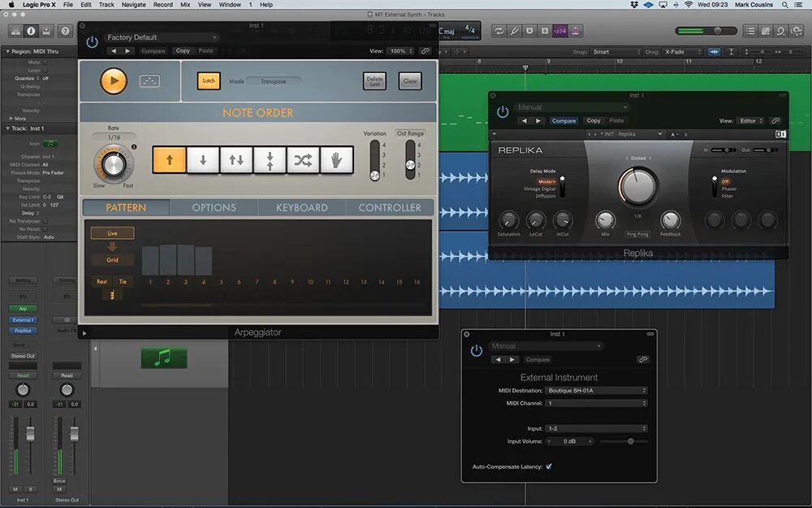This screenshot has height=508, width=812.
Task: Open the Loop Browser button
Action: pos(781,31)
